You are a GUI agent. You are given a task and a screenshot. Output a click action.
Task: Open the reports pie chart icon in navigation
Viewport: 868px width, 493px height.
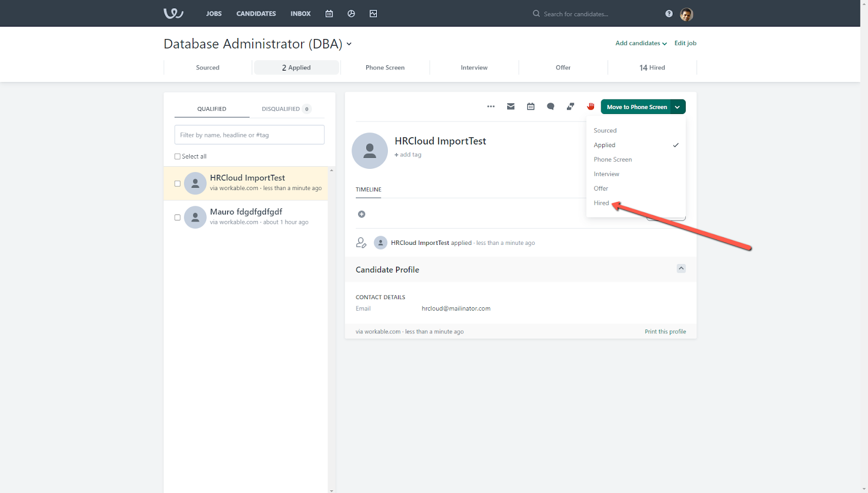click(x=351, y=14)
